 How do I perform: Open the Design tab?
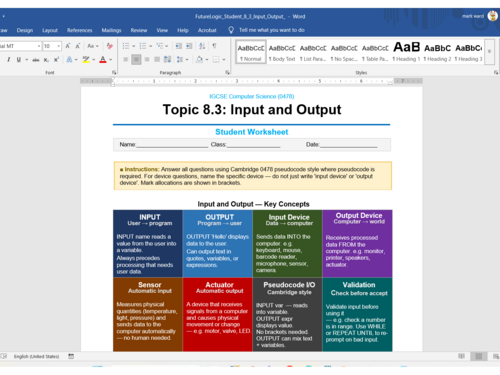coord(25,30)
